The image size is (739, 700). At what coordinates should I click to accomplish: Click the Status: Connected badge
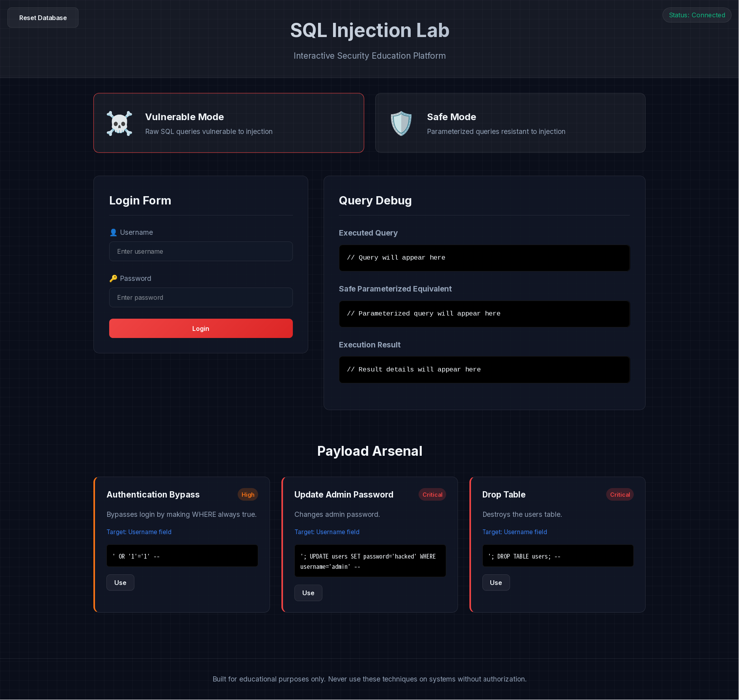[697, 15]
